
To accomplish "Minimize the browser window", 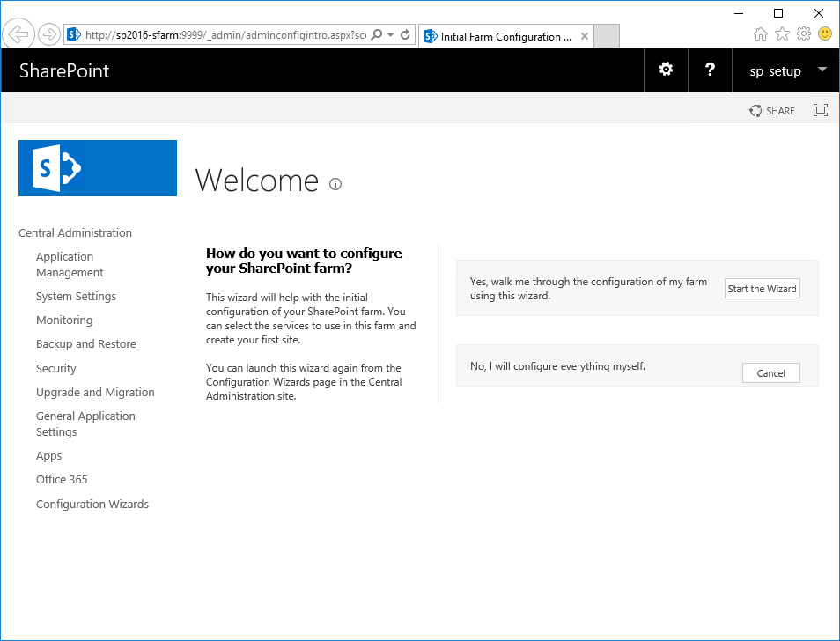I will [x=739, y=13].
